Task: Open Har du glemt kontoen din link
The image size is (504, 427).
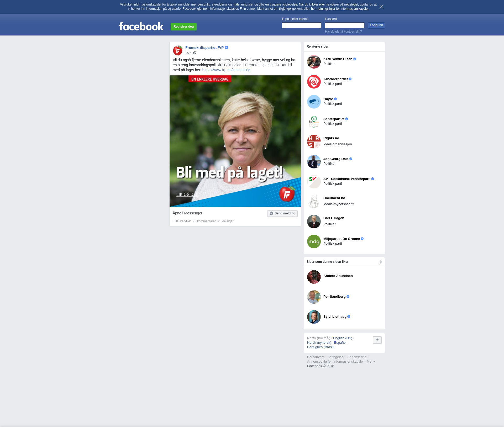Action: 343,32
